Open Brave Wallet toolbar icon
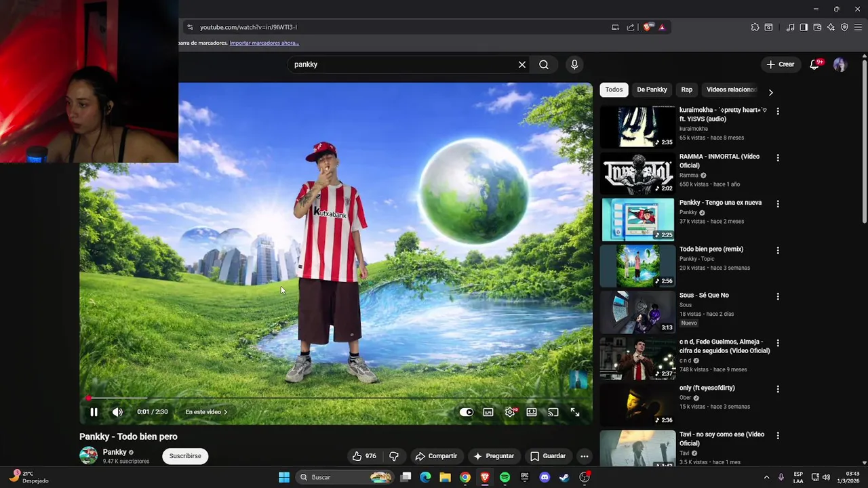Viewport: 868px width, 488px height. point(817,27)
